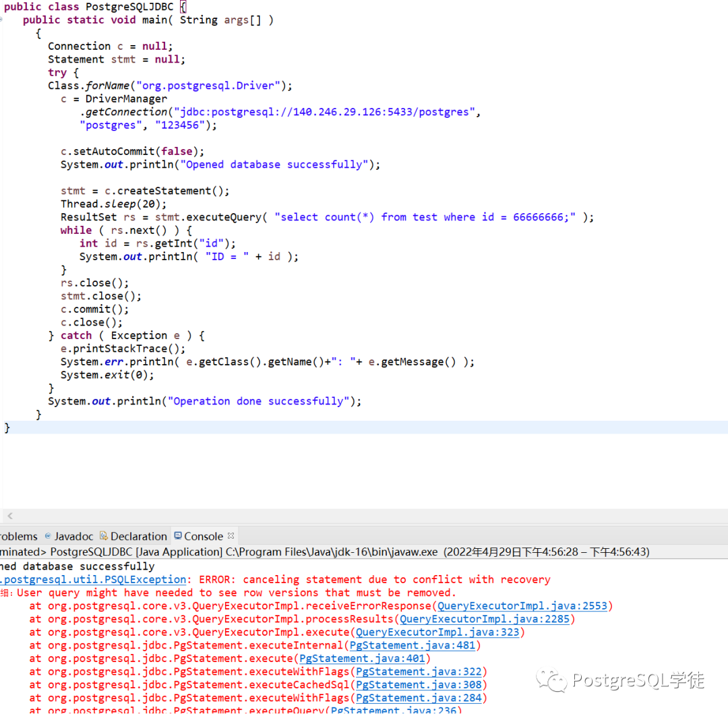This screenshot has width=728, height=714.
Task: Click the "org.postgresql.Driver" string in code
Action: pyautogui.click(x=208, y=86)
